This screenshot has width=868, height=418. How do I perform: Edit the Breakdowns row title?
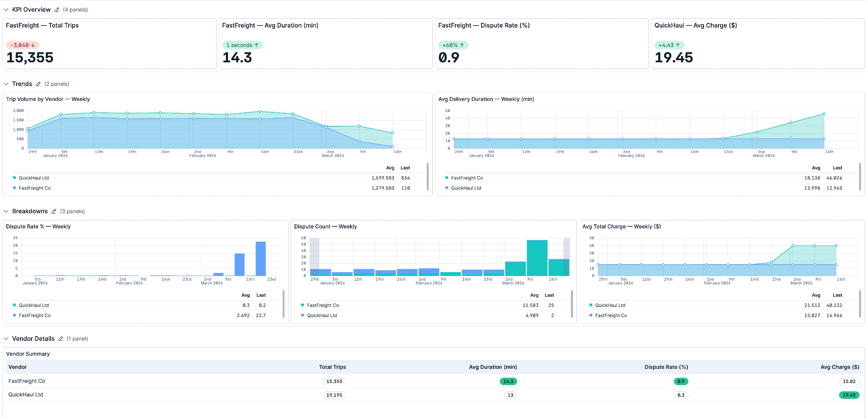pyautogui.click(x=54, y=212)
